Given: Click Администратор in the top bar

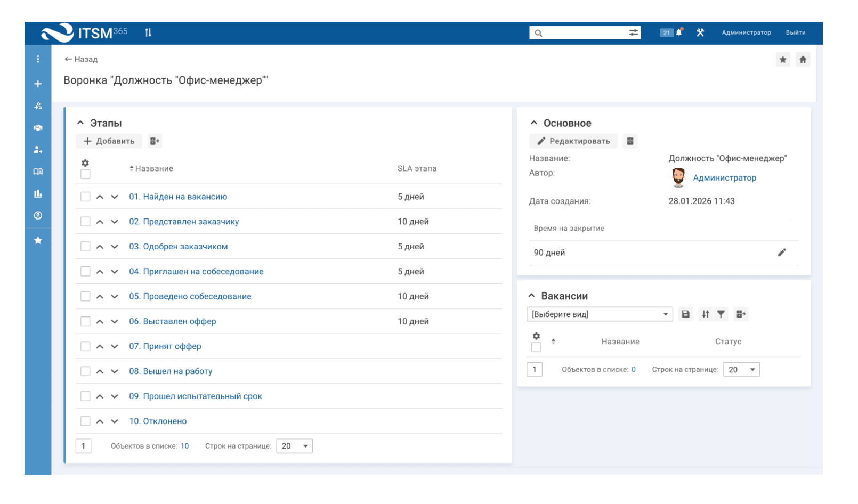Looking at the screenshot, I should click(x=746, y=32).
